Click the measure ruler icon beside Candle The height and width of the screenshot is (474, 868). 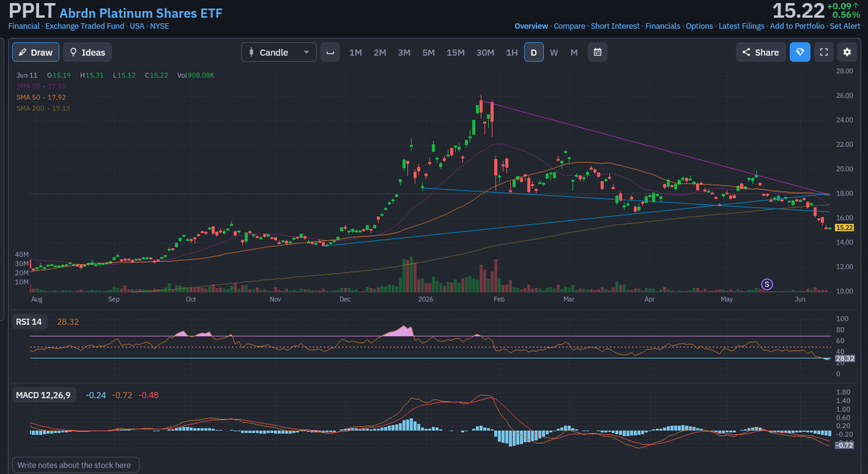[330, 52]
